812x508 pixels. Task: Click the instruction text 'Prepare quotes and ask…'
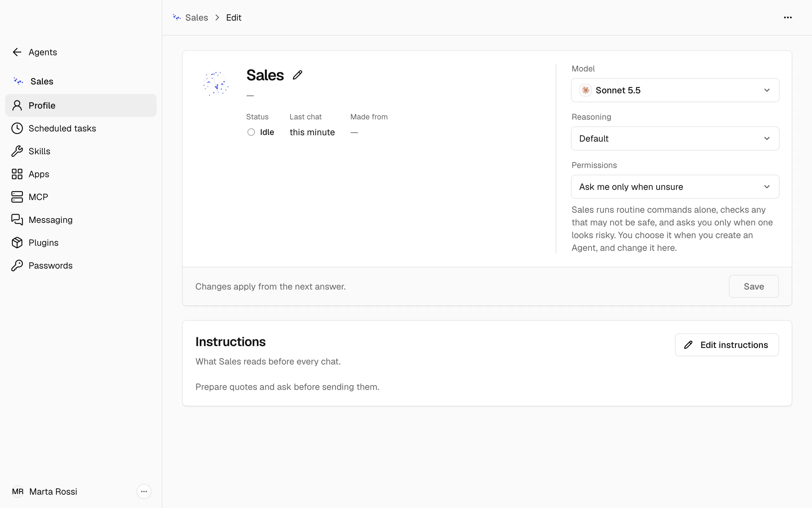[x=287, y=387]
